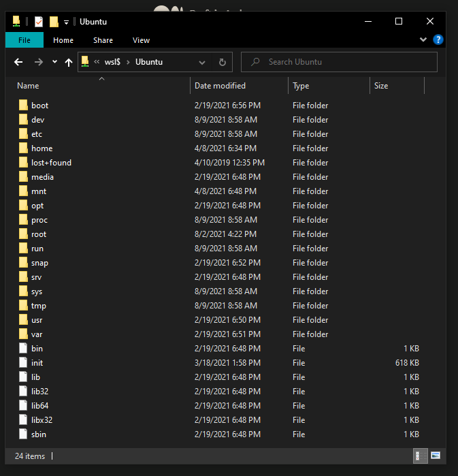Image resolution: width=458 pixels, height=476 pixels.
Task: Select the run folder icon
Action: [x=23, y=248]
